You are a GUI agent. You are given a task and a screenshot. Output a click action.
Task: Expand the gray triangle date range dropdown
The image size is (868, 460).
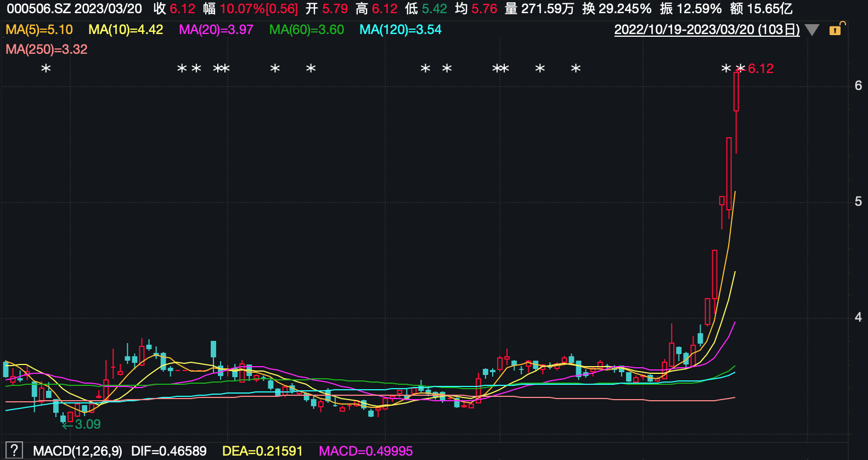coord(812,30)
